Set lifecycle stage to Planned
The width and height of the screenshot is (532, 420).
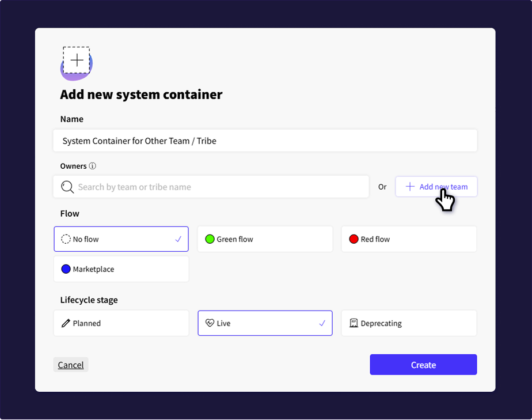pos(121,323)
